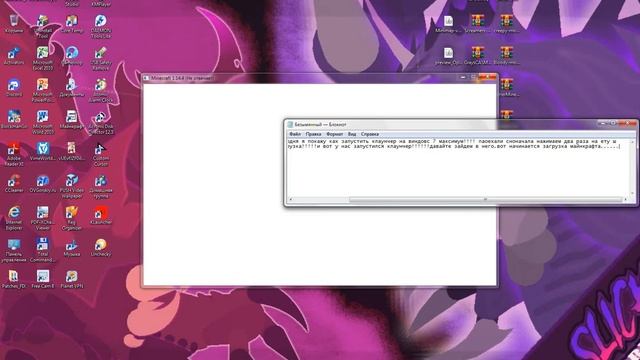Viewport: 640px width, 360px height.
Task: Open the Файл menu in Notepad
Action: [x=295, y=134]
